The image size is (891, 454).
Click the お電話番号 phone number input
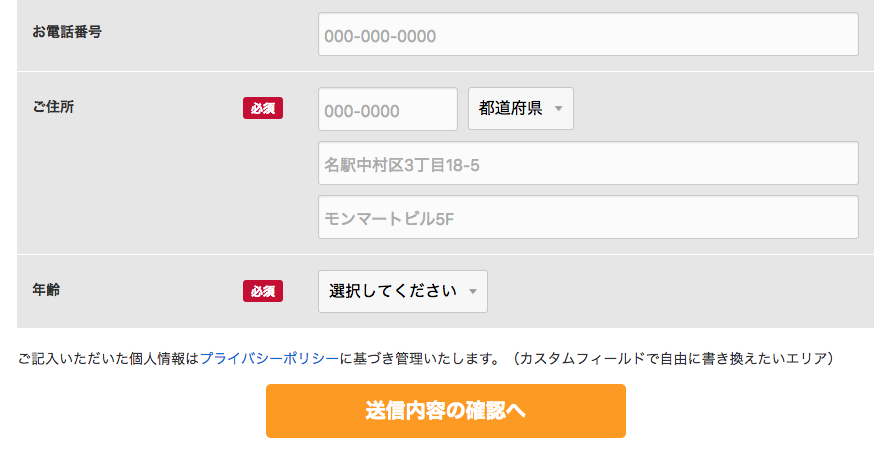(x=588, y=35)
